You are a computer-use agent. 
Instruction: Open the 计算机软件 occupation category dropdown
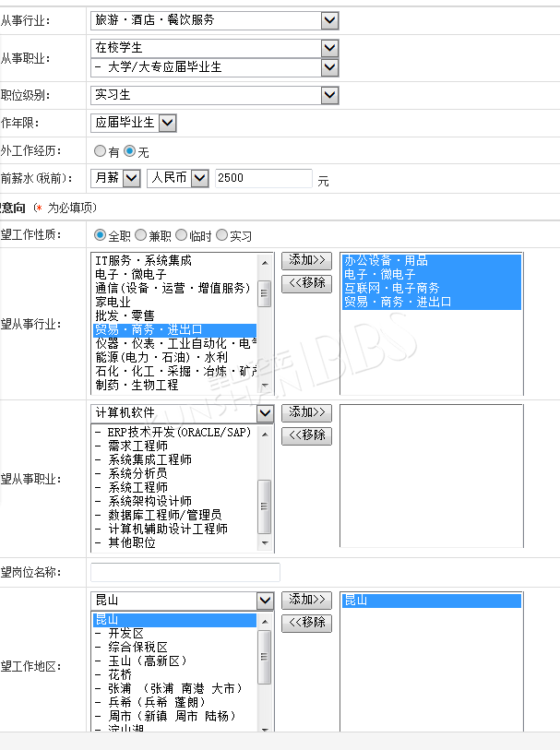pos(265,413)
